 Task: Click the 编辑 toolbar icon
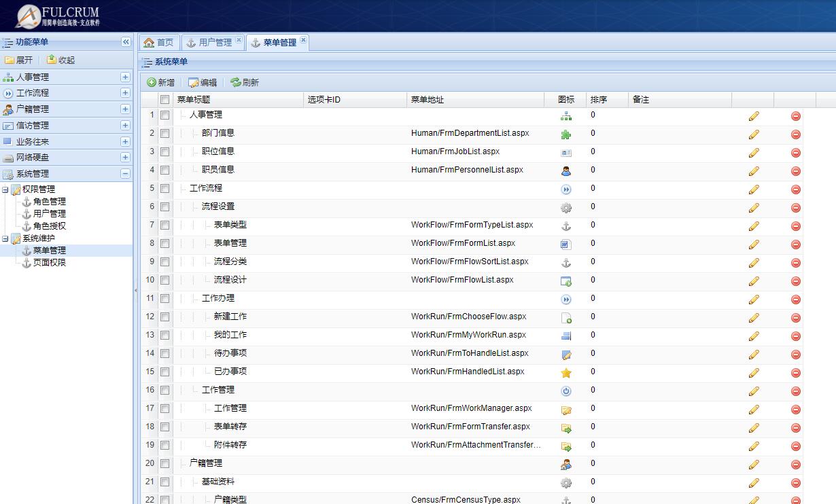pyautogui.click(x=192, y=82)
